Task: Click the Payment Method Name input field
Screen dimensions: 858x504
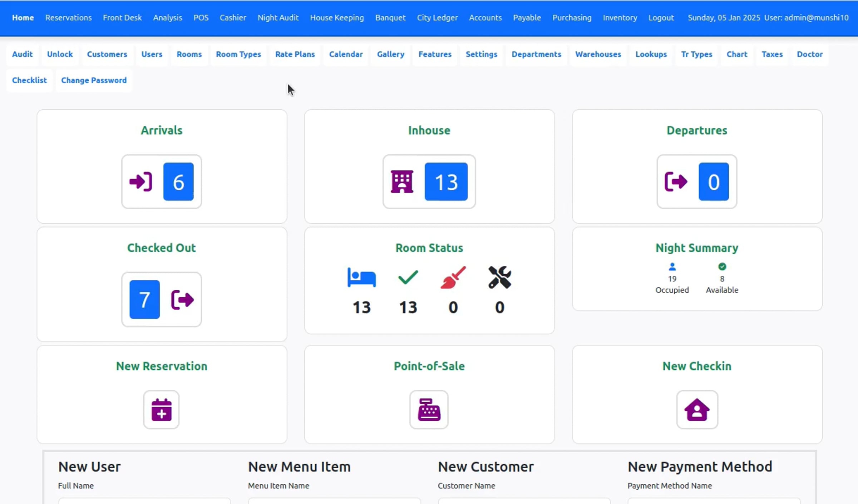Action: click(x=714, y=501)
